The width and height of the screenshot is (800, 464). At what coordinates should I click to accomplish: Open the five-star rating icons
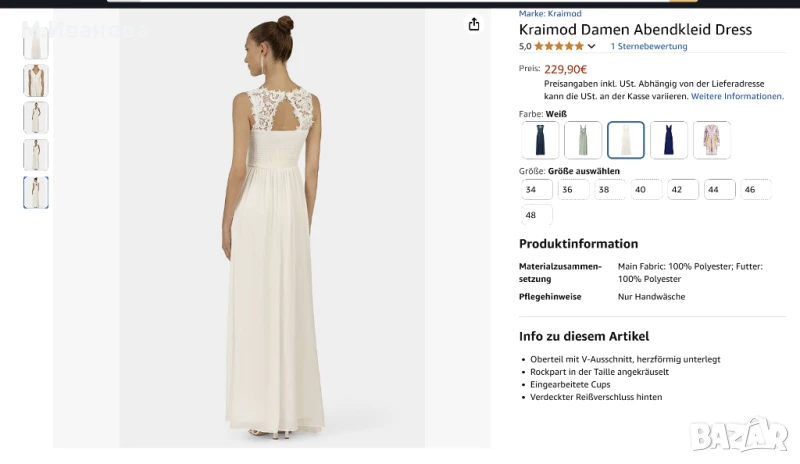click(559, 46)
